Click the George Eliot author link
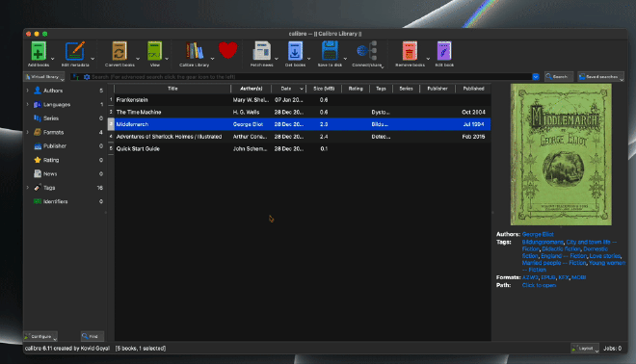The width and height of the screenshot is (636, 364). [538, 234]
